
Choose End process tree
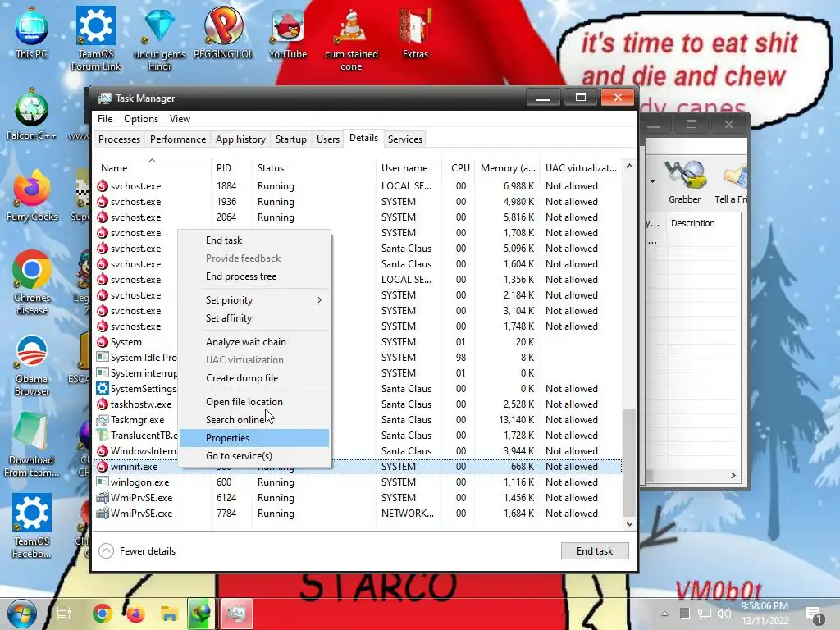[x=254, y=276]
